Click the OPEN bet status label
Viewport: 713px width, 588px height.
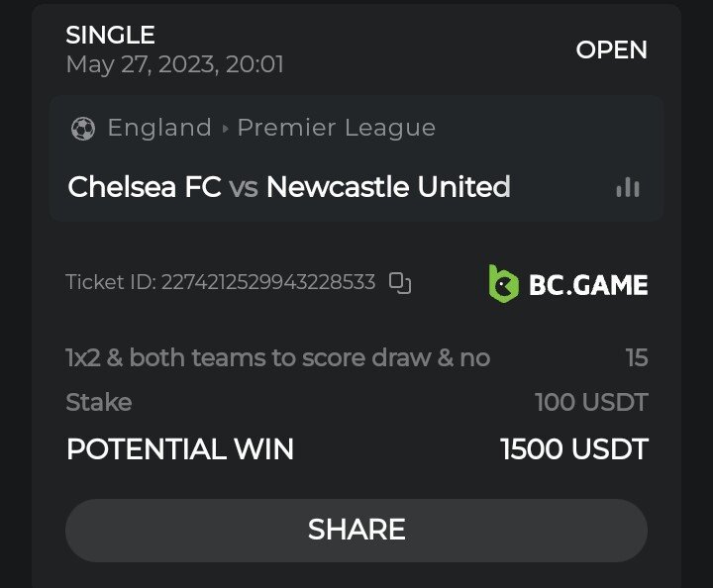click(611, 50)
